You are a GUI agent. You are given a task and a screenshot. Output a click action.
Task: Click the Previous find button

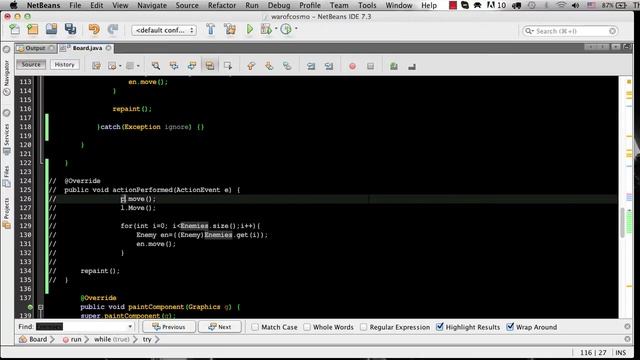point(169,327)
